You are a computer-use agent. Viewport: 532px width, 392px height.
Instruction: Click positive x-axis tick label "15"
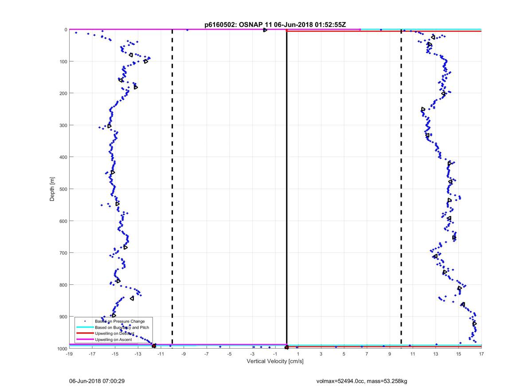[458, 354]
